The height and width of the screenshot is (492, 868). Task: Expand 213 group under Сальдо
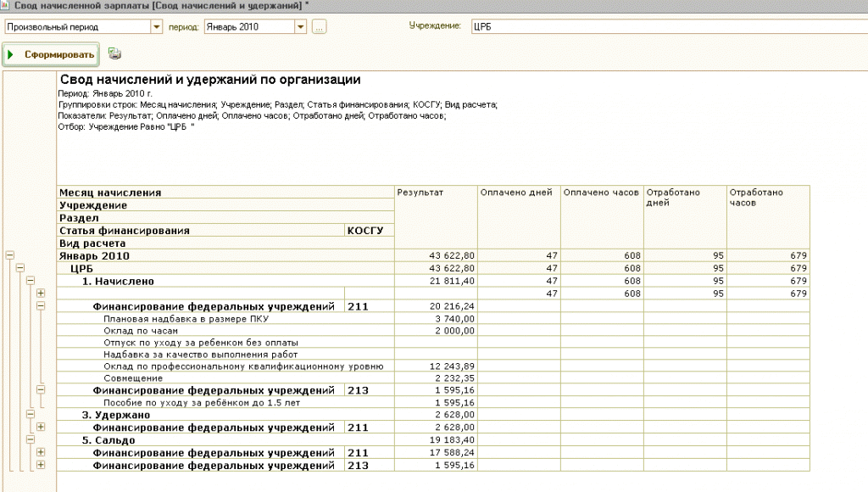click(41, 466)
